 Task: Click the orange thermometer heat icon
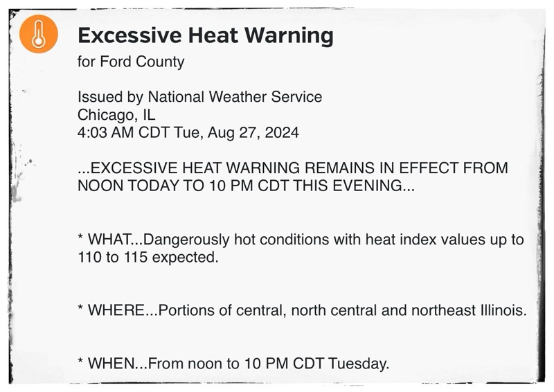39,34
